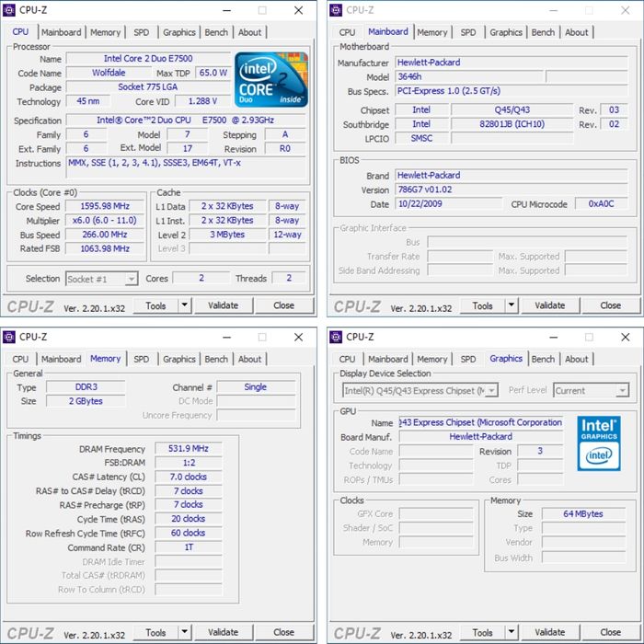Click Validate button in Mainboard window
The image size is (644, 644).
tap(550, 305)
